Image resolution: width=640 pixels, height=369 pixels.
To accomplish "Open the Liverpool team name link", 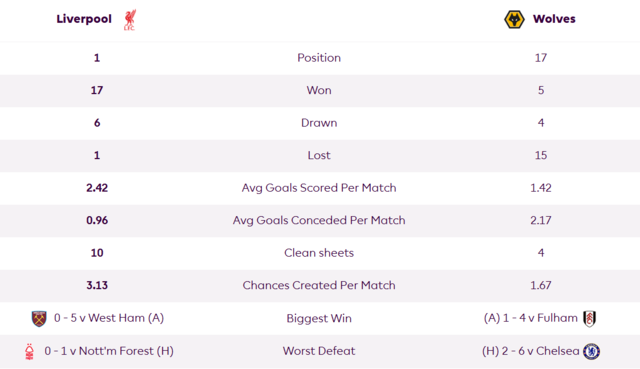I will click(84, 19).
